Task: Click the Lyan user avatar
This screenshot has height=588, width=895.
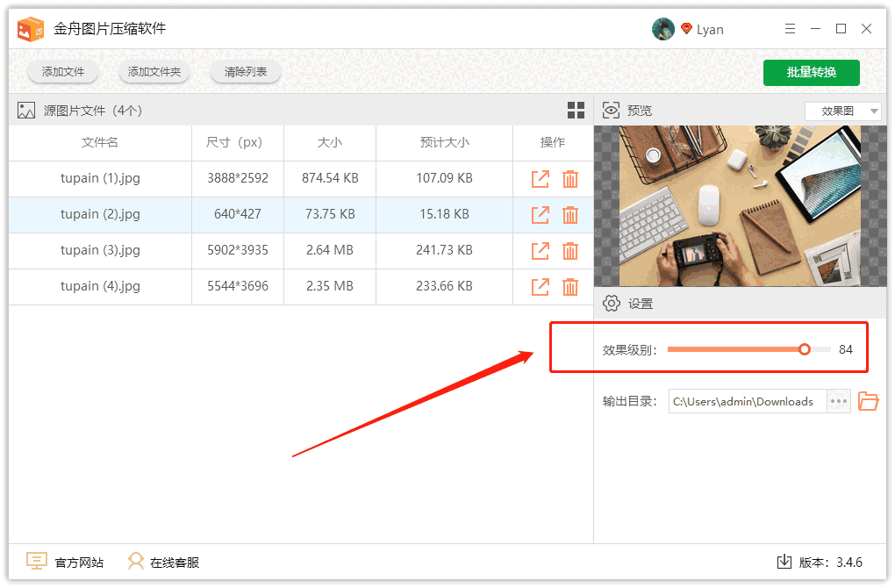Action: click(663, 28)
